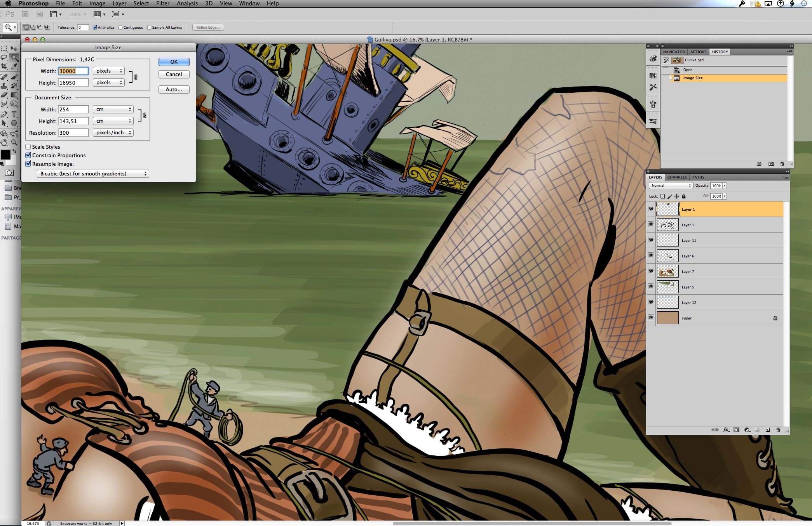Click the Paper layer thumbnail swatch
812x526 pixels.
point(667,318)
